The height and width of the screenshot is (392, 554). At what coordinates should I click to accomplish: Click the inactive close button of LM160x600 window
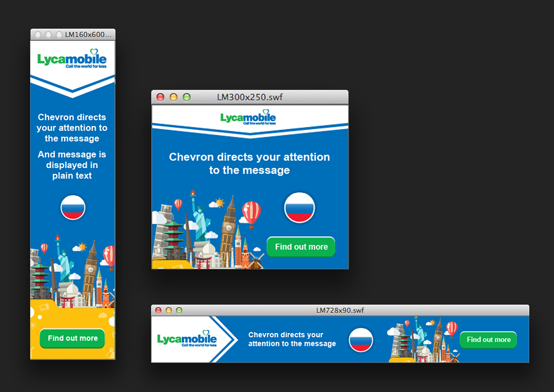(38, 35)
